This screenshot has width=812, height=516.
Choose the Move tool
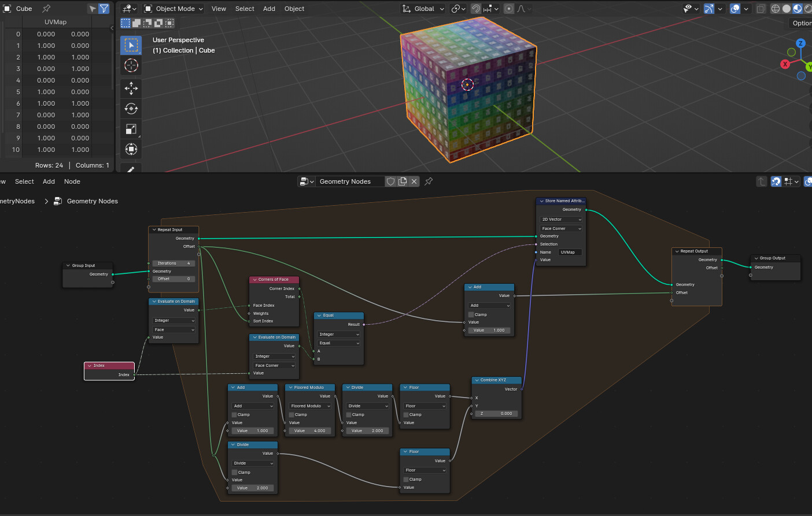point(131,88)
